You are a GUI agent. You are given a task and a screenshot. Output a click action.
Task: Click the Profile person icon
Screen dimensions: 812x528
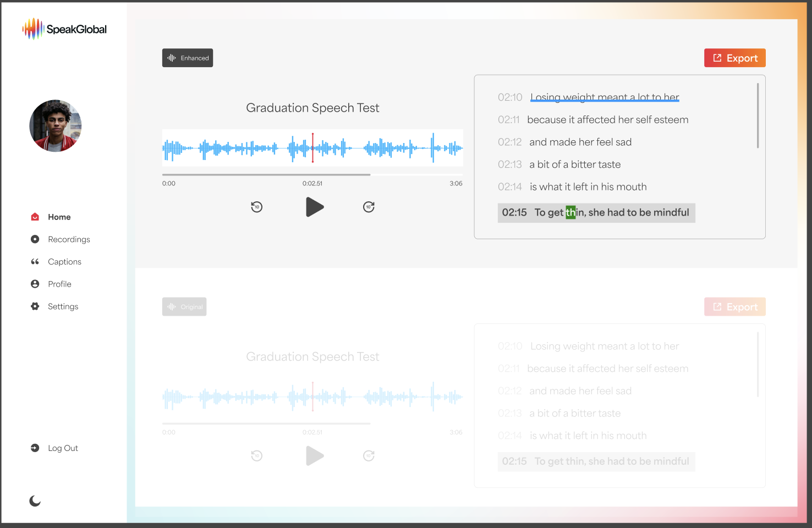[35, 284]
